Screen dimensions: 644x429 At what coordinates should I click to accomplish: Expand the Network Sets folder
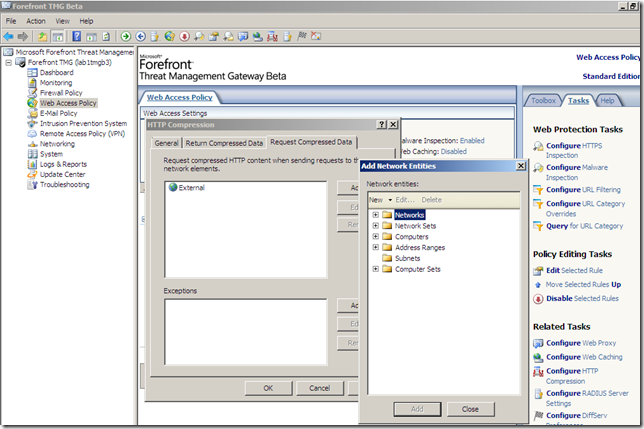click(375, 225)
